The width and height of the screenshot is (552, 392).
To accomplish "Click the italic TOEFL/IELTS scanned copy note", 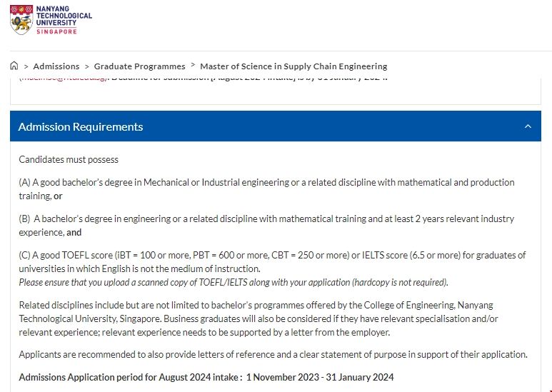I will point(234,282).
